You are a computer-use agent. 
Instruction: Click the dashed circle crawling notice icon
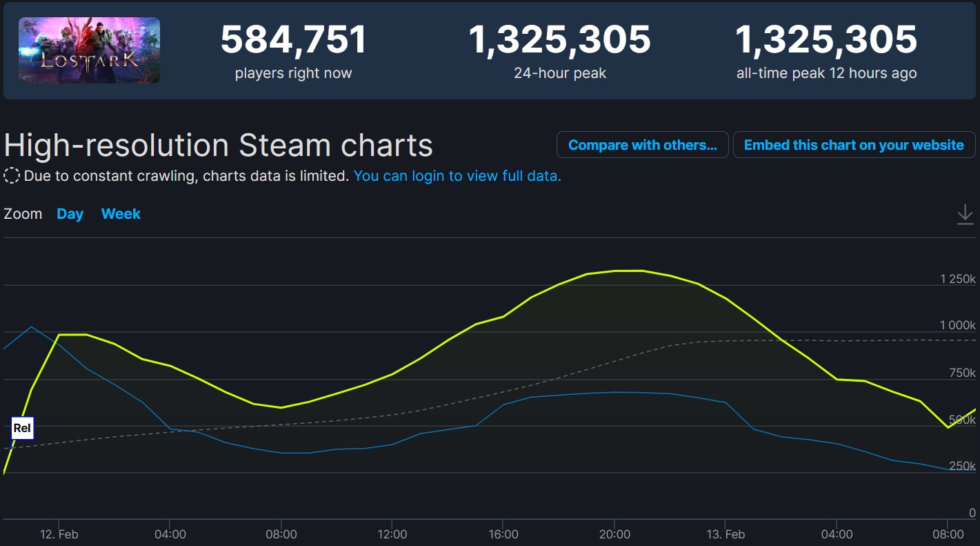pos(12,176)
